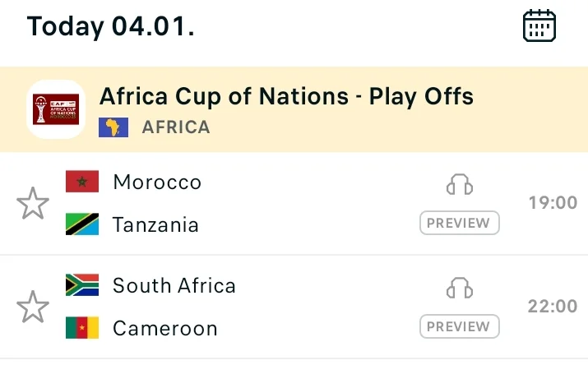Favorite the Morocco vs Tanzania match

pyautogui.click(x=33, y=203)
